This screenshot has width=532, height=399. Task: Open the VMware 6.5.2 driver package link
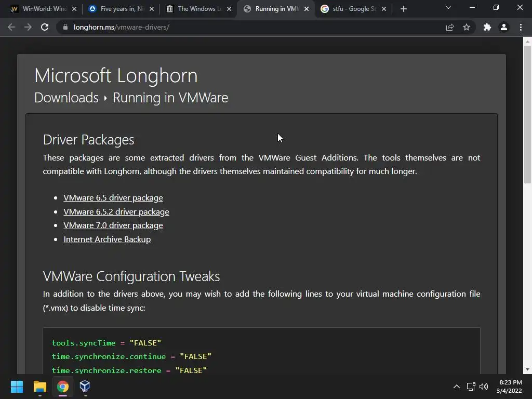pyautogui.click(x=116, y=212)
